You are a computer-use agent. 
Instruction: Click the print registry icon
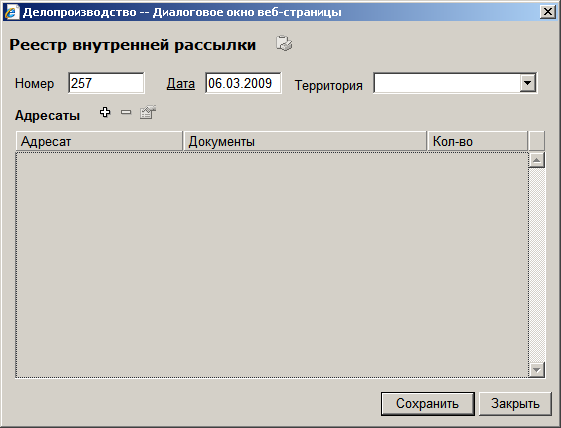click(x=284, y=43)
